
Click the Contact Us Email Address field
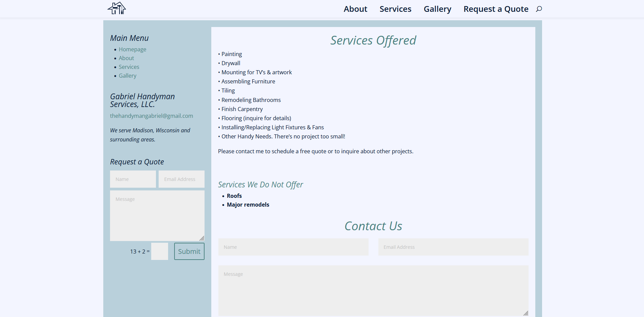[x=453, y=247]
